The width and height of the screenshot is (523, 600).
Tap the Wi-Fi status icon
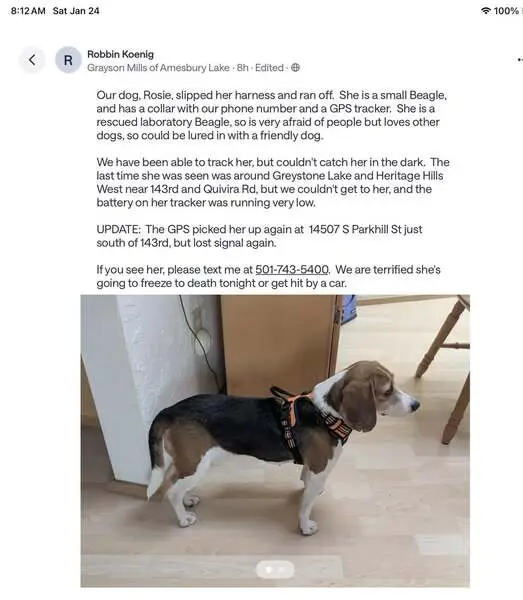click(486, 11)
